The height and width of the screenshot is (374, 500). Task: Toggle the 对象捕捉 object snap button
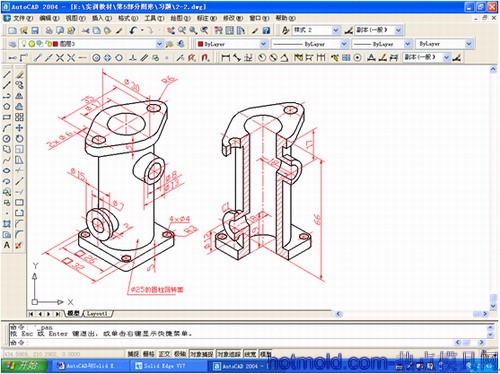pyautogui.click(x=202, y=354)
